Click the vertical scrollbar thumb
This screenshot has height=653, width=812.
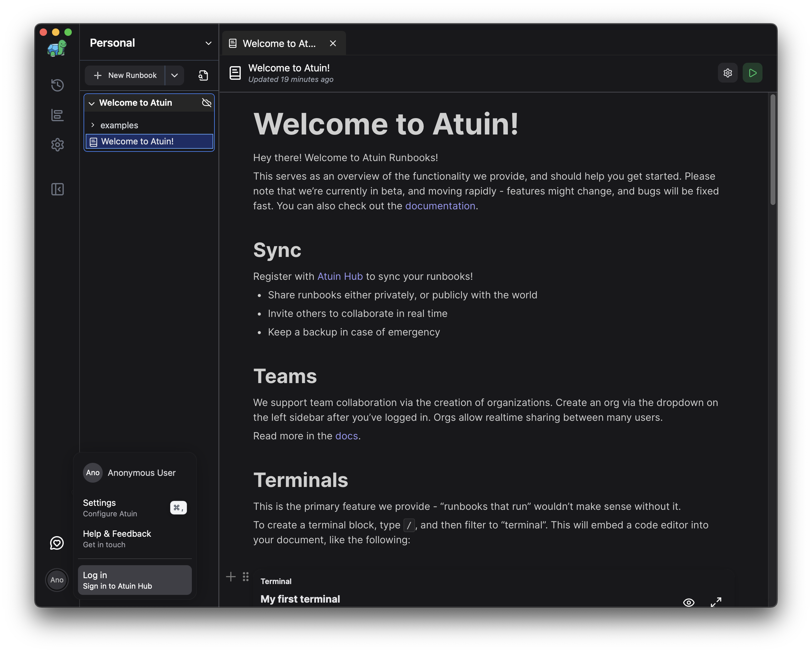[772, 150]
